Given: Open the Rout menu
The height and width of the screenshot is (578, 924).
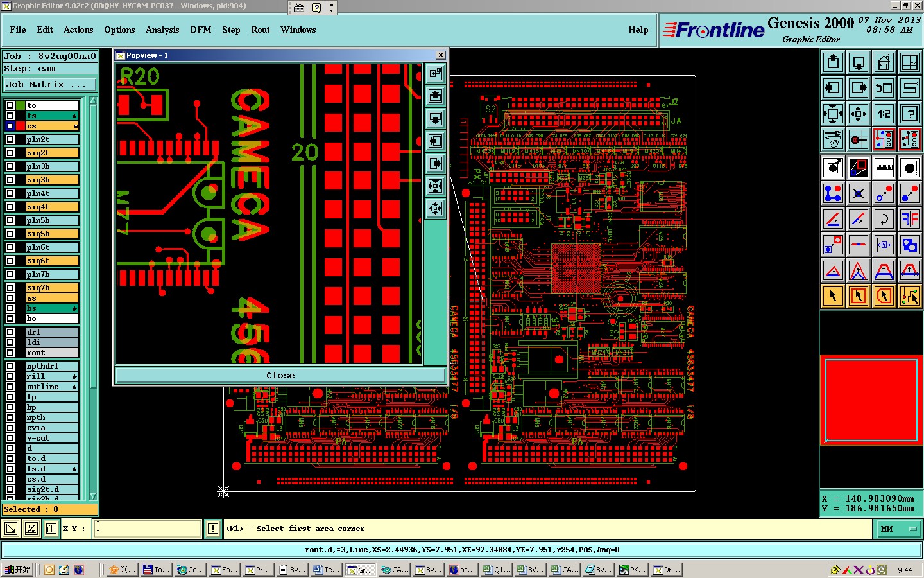Looking at the screenshot, I should point(261,30).
